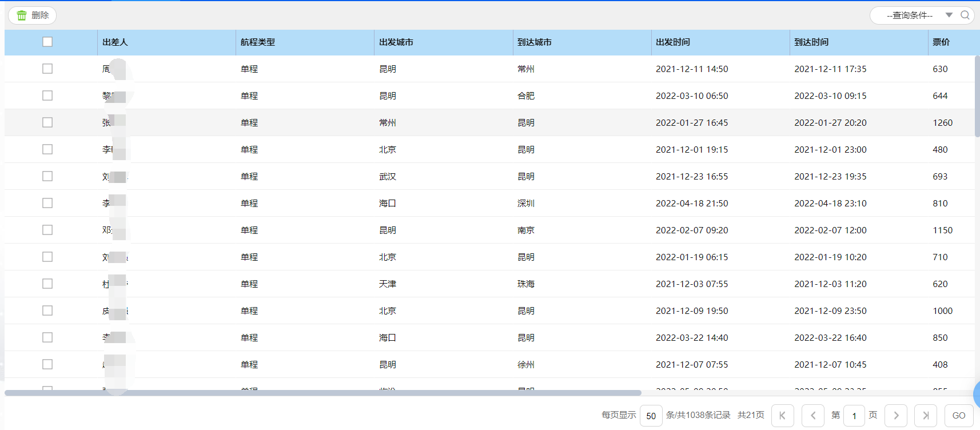
Task: Go to the next page
Action: (895, 416)
